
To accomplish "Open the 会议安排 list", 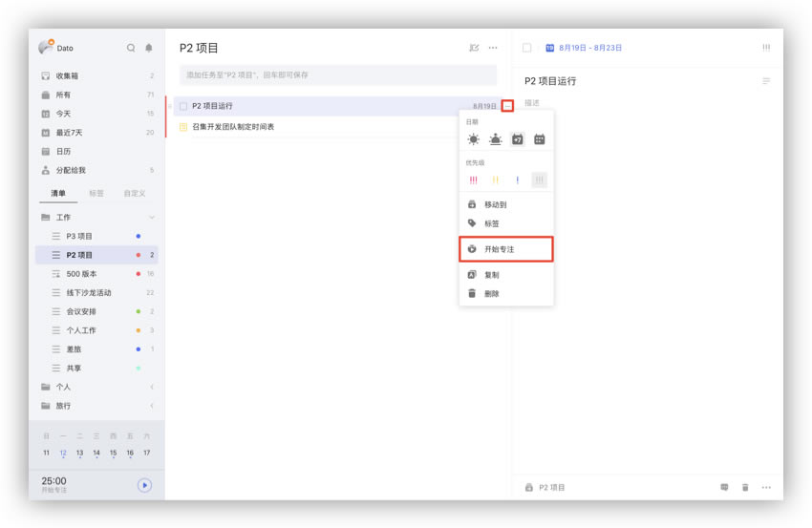I will [96, 311].
